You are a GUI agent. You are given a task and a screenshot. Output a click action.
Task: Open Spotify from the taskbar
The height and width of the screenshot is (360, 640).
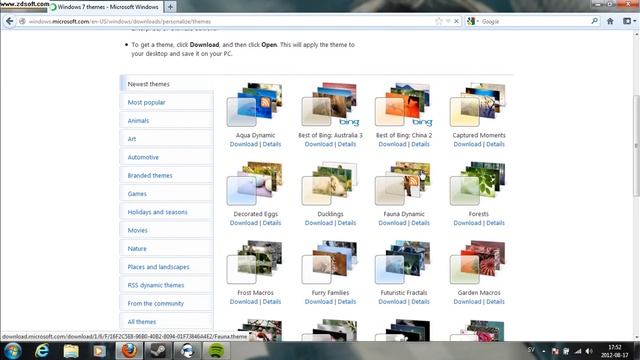coord(216,351)
